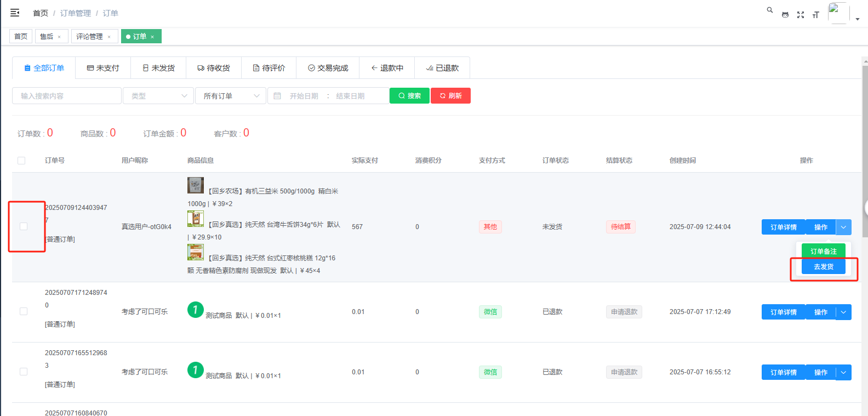Click the green 搜索 button
This screenshot has height=416, width=868.
coord(409,96)
